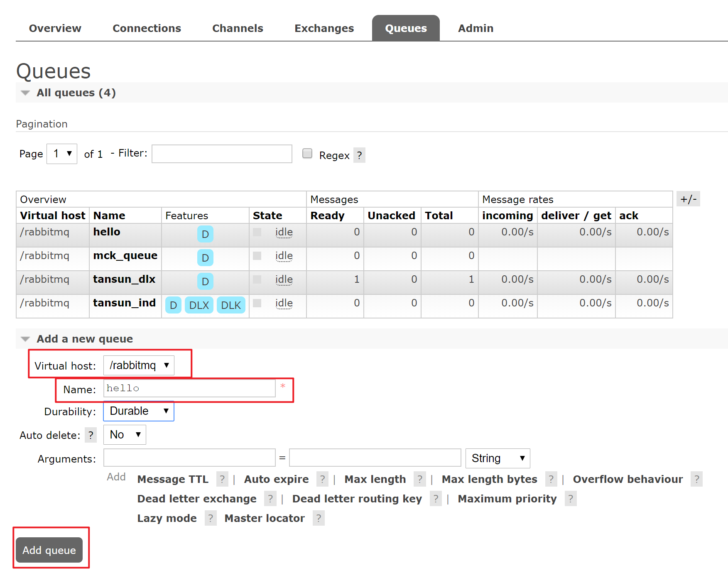
Task: Open the Admin tab
Action: pyautogui.click(x=476, y=28)
